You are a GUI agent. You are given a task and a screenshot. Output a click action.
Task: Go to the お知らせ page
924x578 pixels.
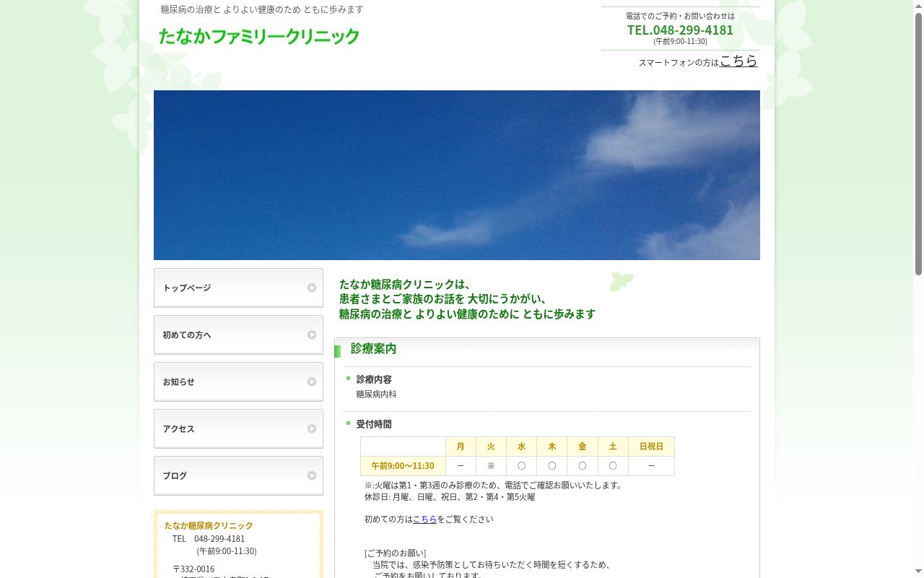click(x=238, y=381)
